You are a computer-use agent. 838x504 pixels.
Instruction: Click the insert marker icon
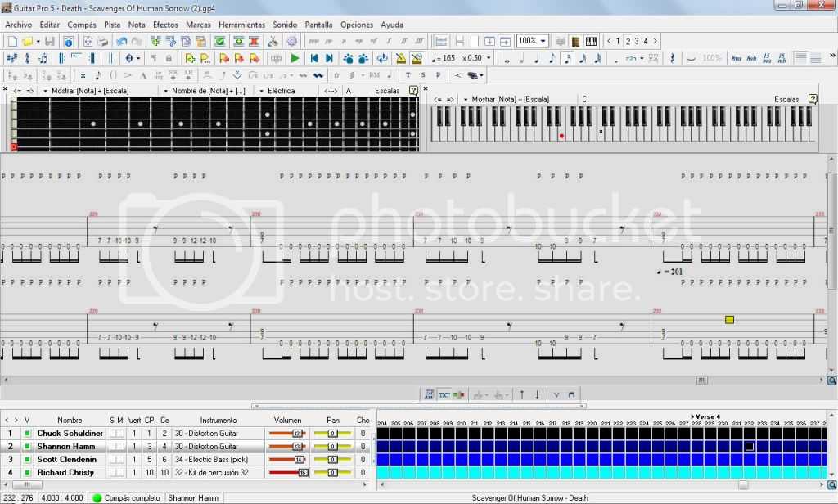tap(190, 58)
